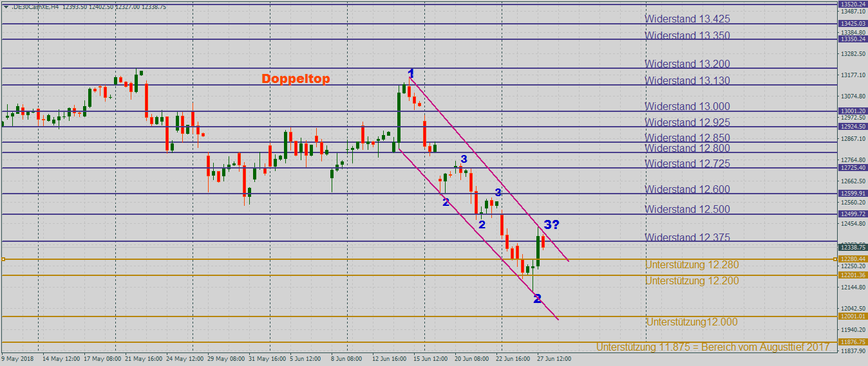Click the 13177.10 tick on the price scale
The image size is (868, 366).
[x=852, y=75]
